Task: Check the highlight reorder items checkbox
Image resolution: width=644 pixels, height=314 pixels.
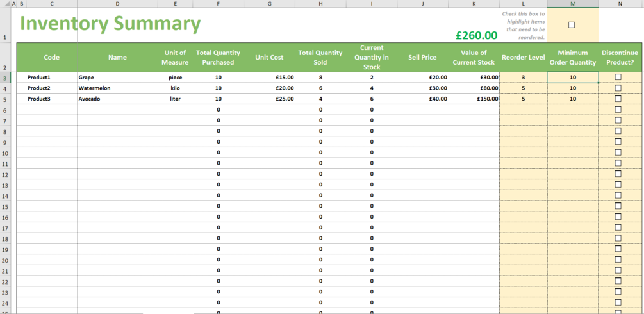Action: tap(572, 25)
